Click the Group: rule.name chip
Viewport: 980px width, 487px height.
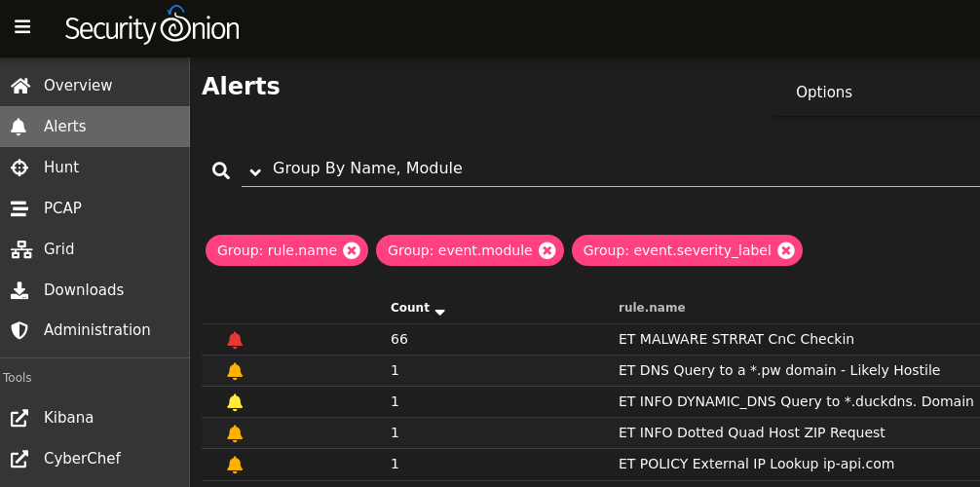tap(286, 250)
